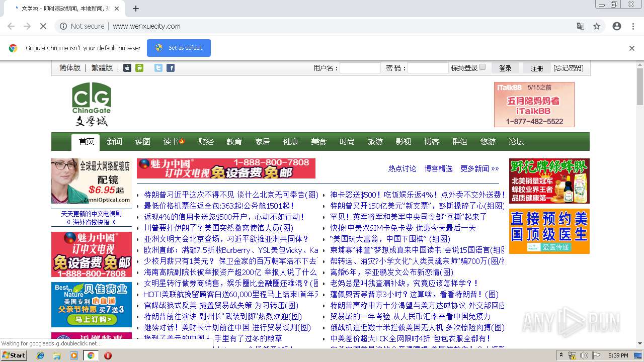644x362 pixels.
Task: Click the page vertical scrollbar thumb
Action: click(x=640, y=86)
